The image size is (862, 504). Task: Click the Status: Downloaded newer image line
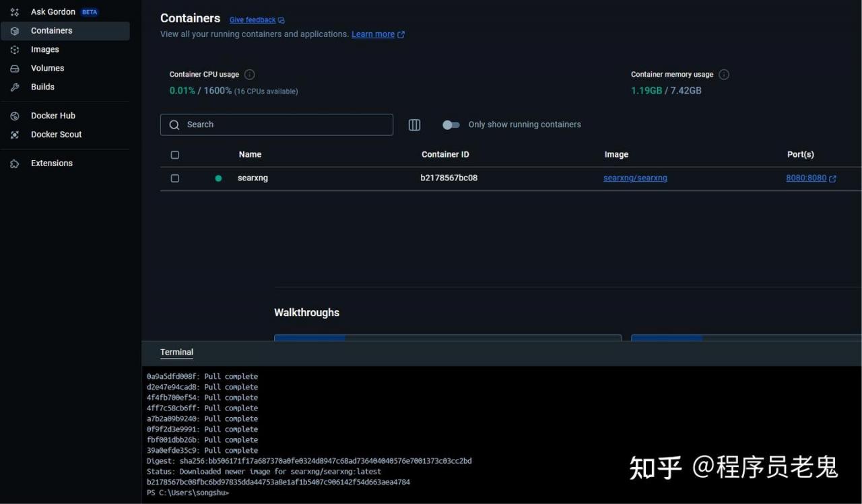click(x=264, y=472)
